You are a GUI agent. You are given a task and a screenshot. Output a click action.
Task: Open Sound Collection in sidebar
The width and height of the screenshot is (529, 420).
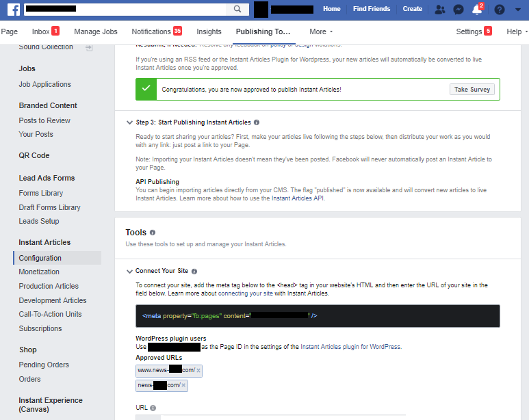tap(46, 47)
